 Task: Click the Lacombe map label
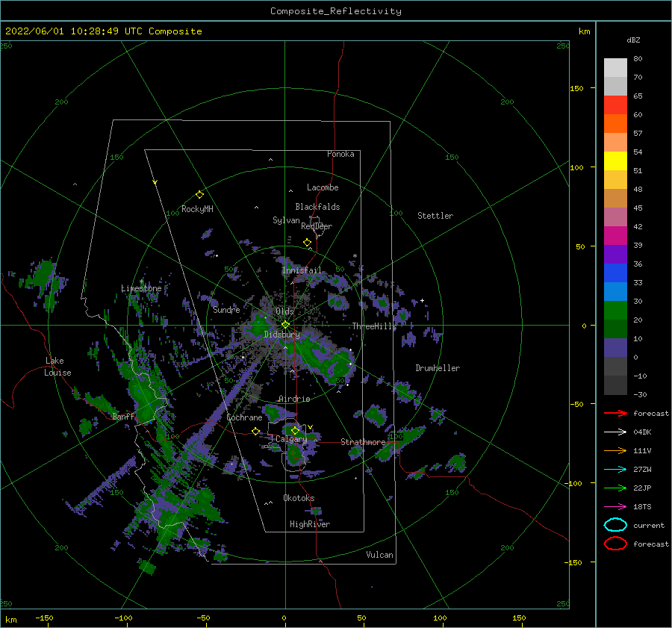(x=323, y=187)
